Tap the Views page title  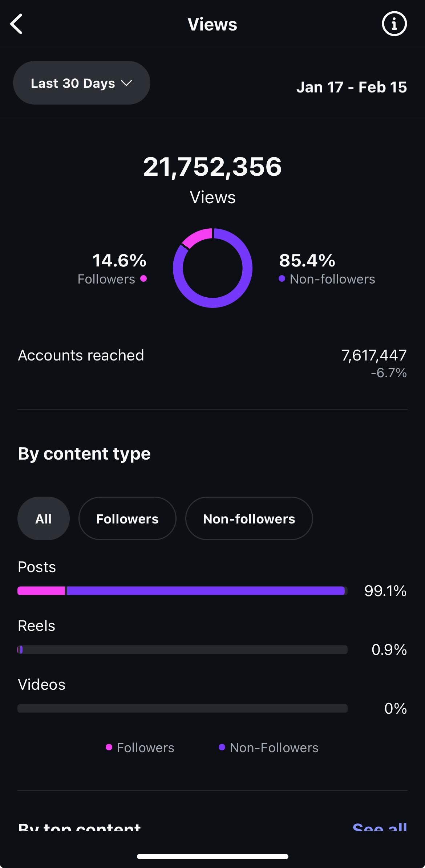tap(212, 24)
